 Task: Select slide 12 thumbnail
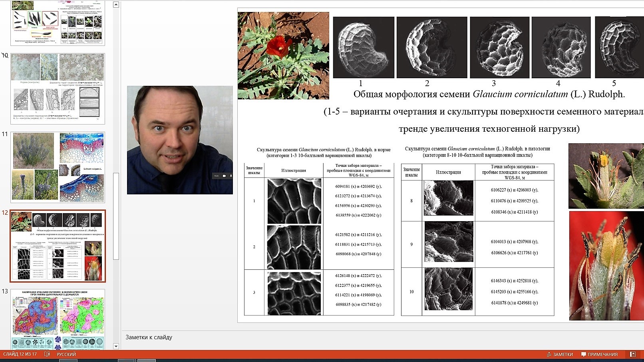point(58,246)
